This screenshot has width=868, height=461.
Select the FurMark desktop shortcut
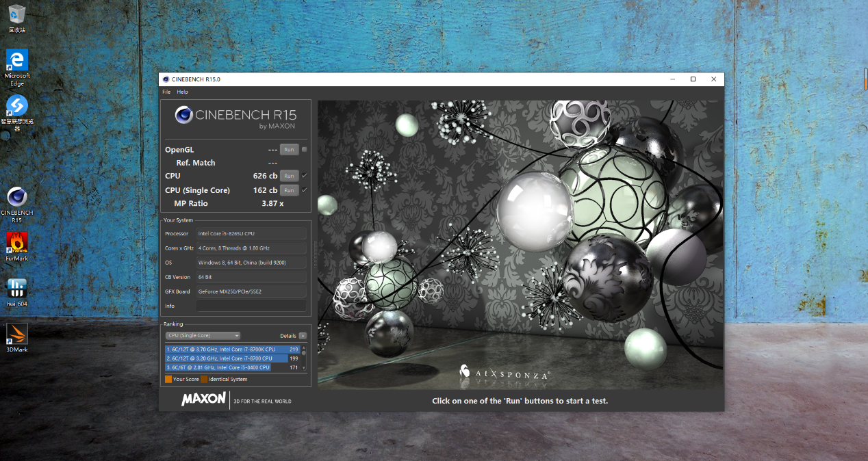pos(17,243)
